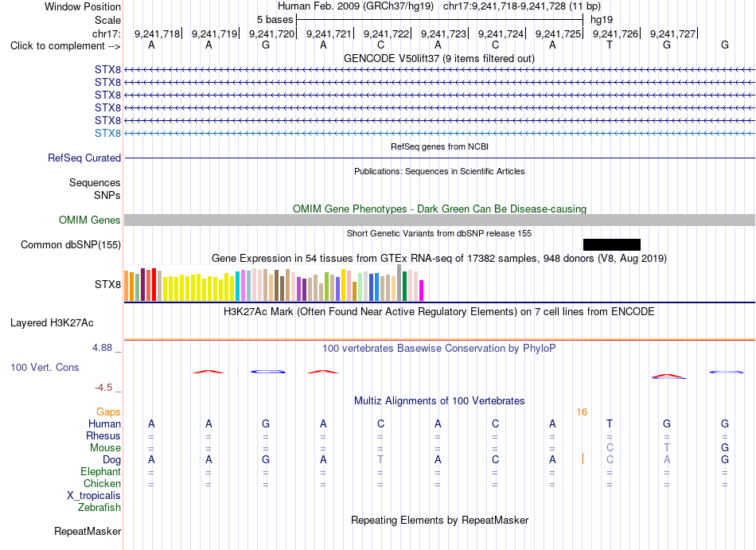Click 'RefSeq genes from NCBI' title
The height and width of the screenshot is (550, 756).
439,146
